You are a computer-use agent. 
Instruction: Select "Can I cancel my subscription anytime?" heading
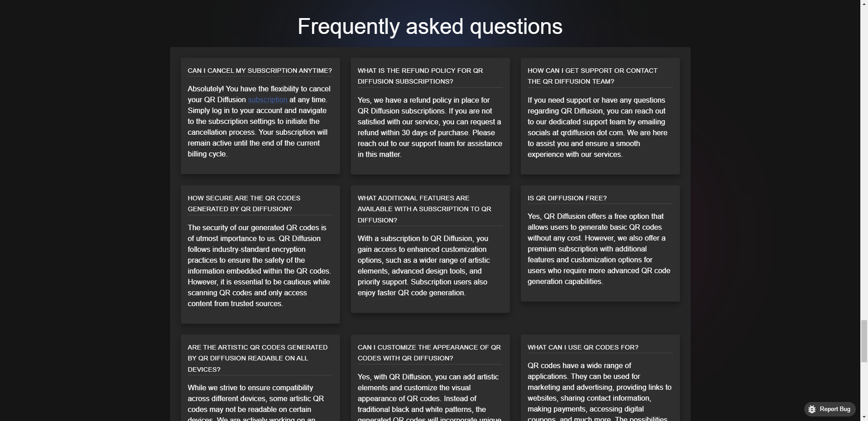tap(260, 71)
